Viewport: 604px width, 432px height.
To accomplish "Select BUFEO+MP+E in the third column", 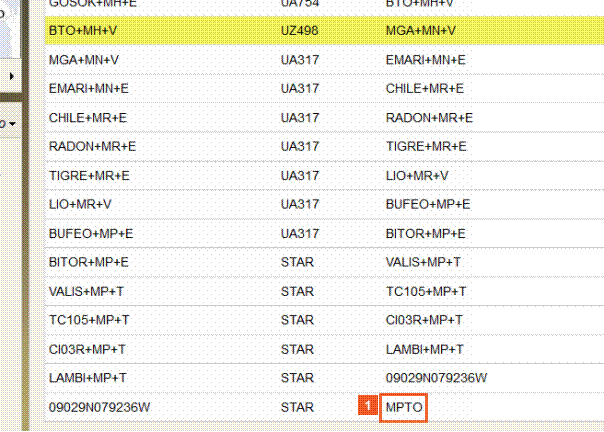I will click(428, 204).
